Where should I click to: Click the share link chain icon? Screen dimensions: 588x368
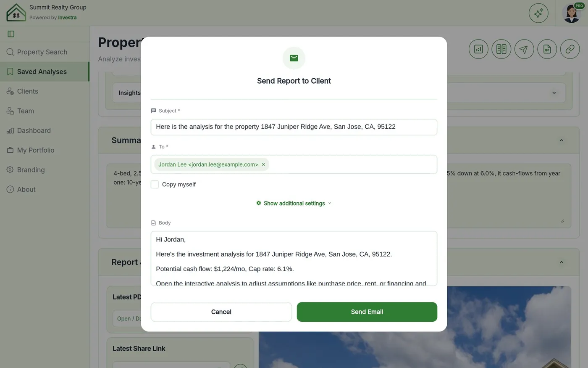coord(570,49)
